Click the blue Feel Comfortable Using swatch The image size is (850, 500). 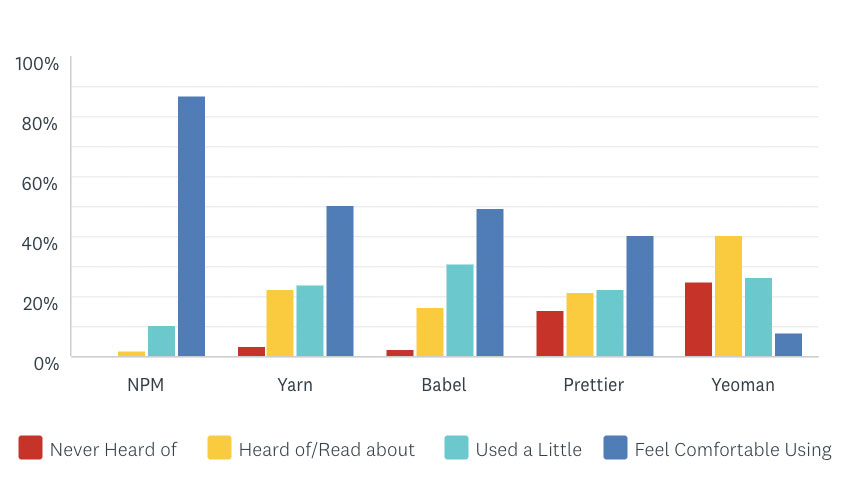615,449
